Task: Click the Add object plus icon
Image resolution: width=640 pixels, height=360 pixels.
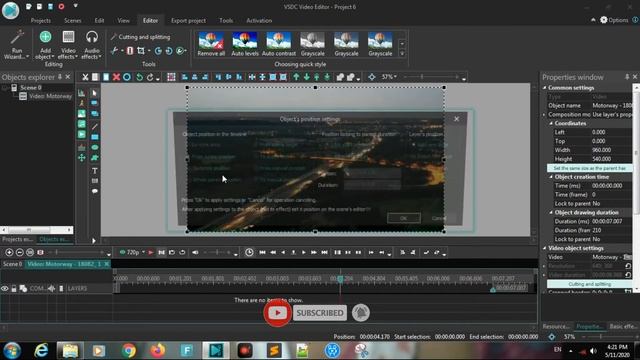Action: click(45, 37)
